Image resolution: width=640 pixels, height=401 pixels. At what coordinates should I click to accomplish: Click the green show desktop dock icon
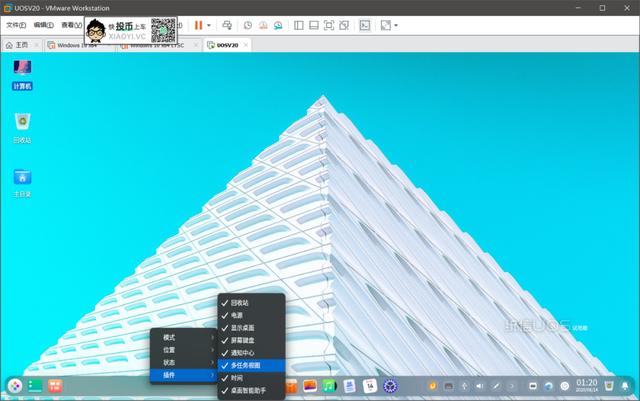click(35, 386)
